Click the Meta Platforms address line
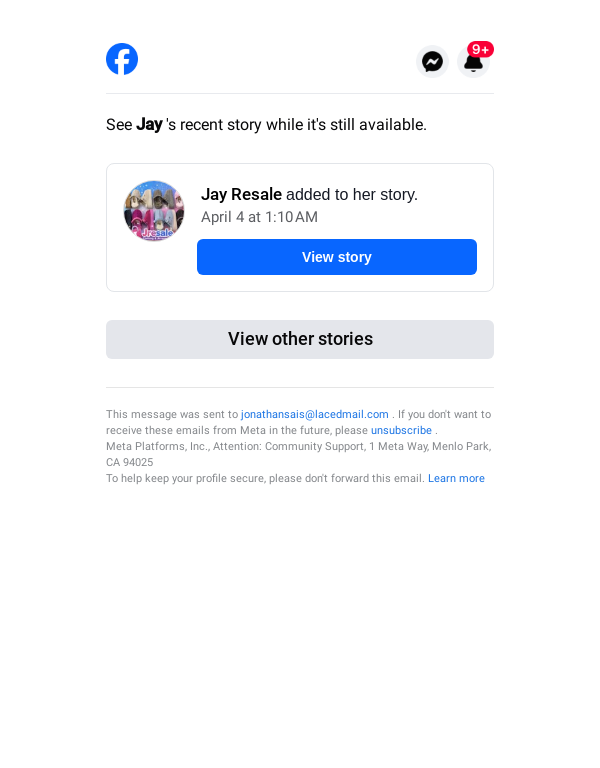Screen dimensions: 600x768 [x=298, y=446]
